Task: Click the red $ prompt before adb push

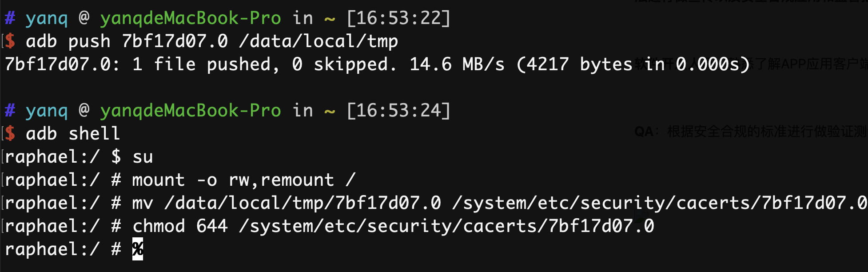Action: [10, 41]
